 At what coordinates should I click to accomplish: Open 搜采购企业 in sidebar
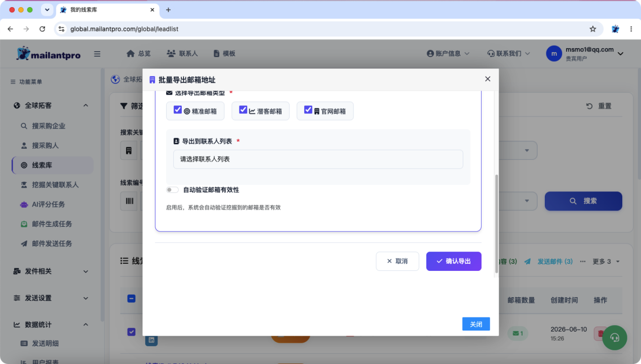49,126
